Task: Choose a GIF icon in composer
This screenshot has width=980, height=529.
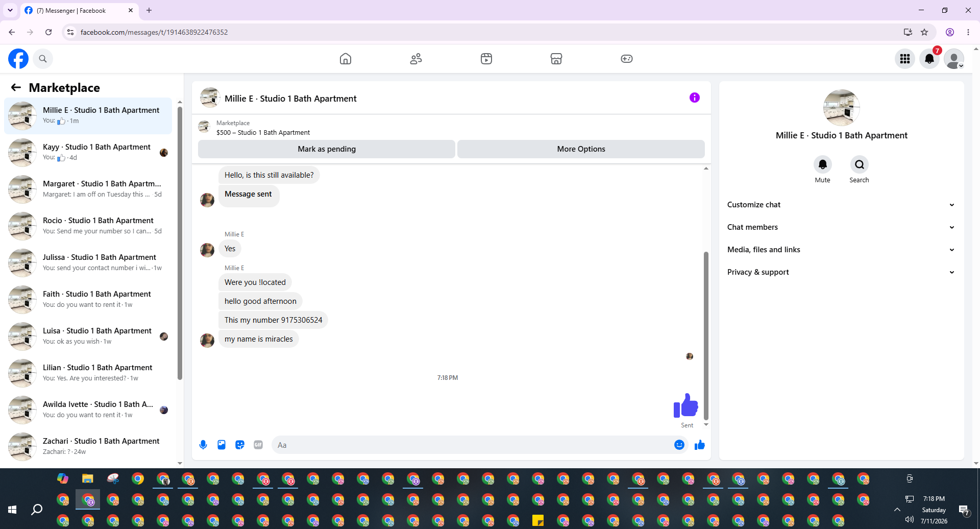Action: (258, 445)
